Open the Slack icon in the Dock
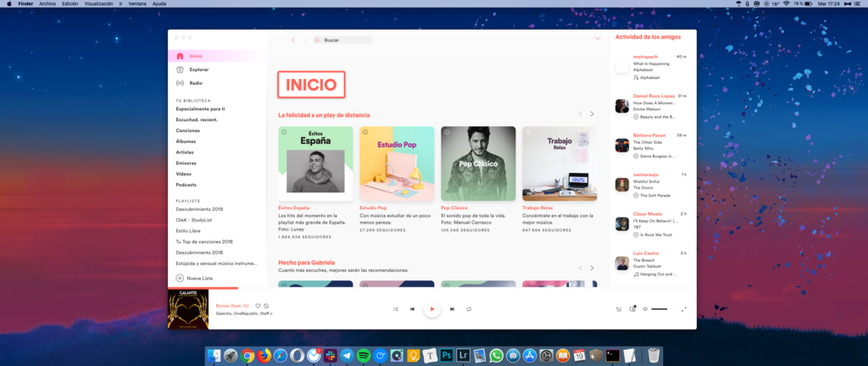The height and width of the screenshot is (366, 868). point(331,356)
